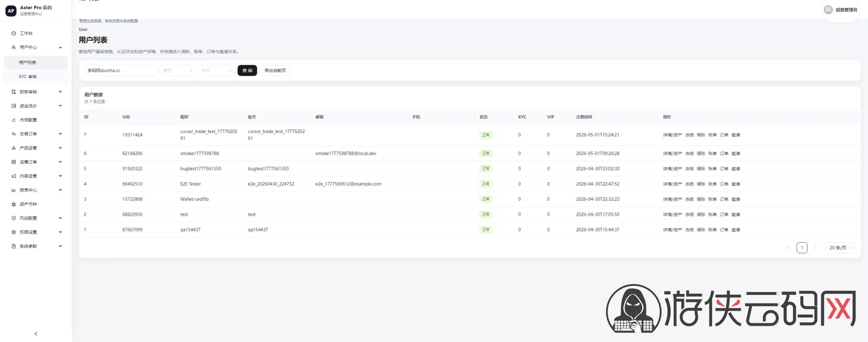This screenshot has width=868, height=342.
Task: Click the 风控配置 shield icon
Action: [14, 218]
